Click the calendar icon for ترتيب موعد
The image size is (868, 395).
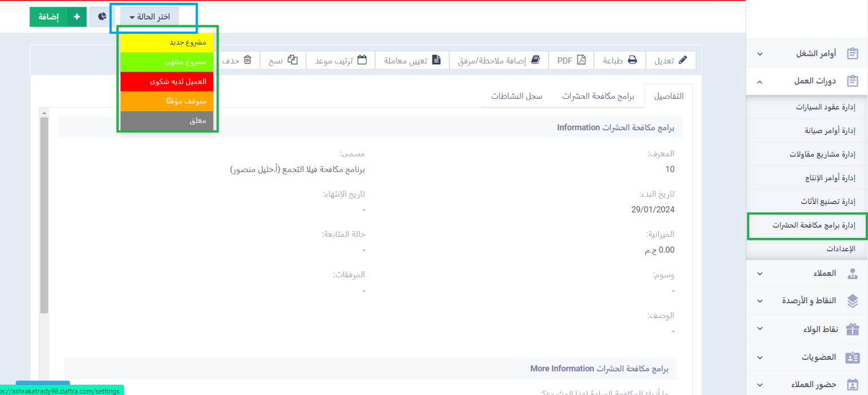[x=362, y=60]
